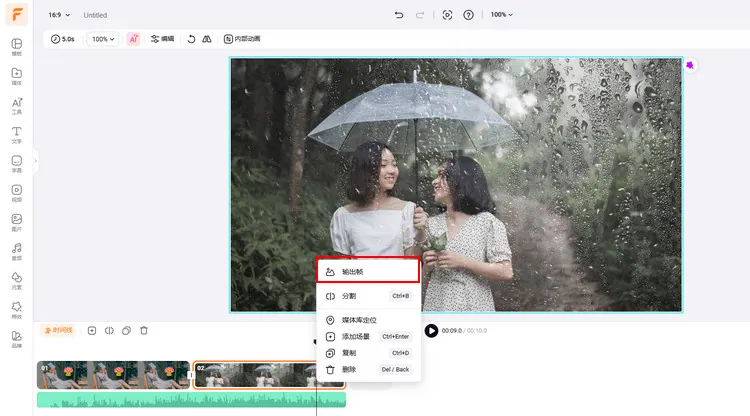Click the Untitled project name field

click(x=95, y=15)
